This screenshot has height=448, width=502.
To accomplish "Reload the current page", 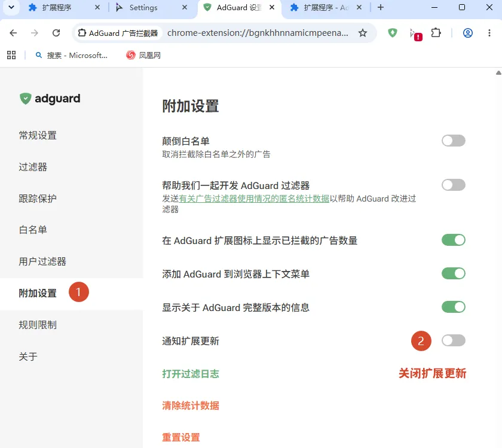I will pos(56,33).
